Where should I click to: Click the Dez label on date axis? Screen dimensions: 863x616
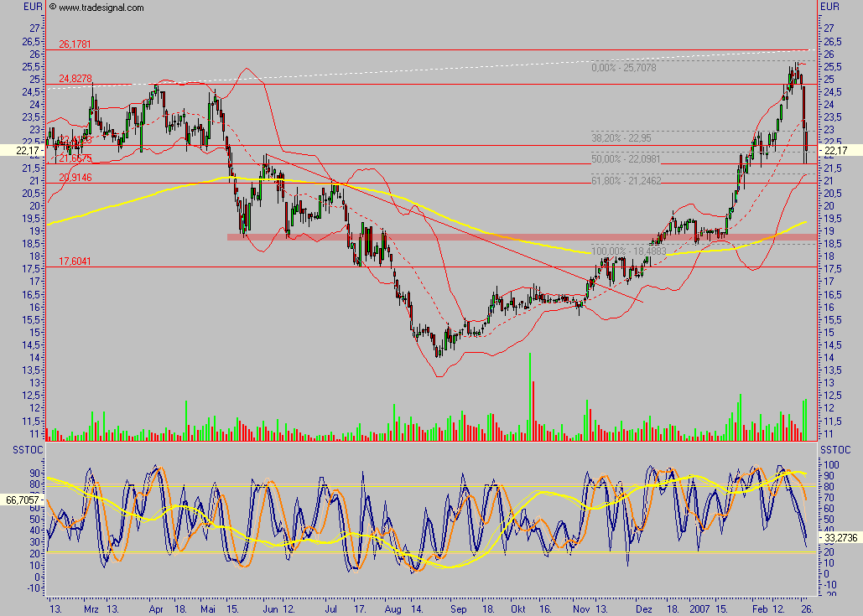coord(642,608)
